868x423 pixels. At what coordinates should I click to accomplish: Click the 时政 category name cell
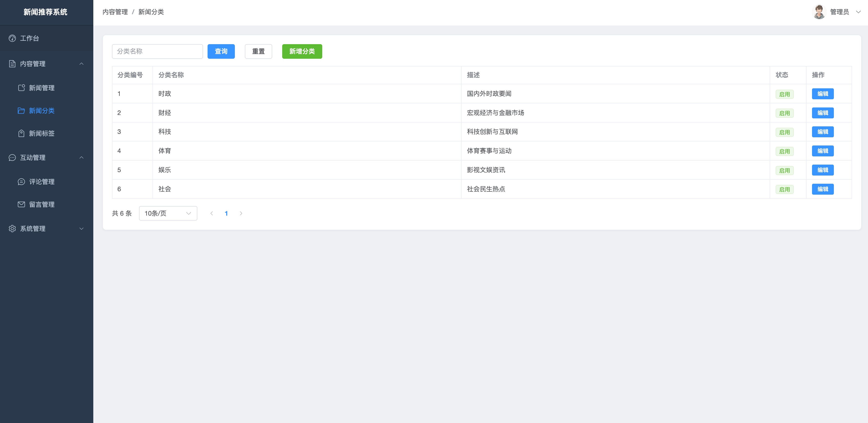pos(307,94)
